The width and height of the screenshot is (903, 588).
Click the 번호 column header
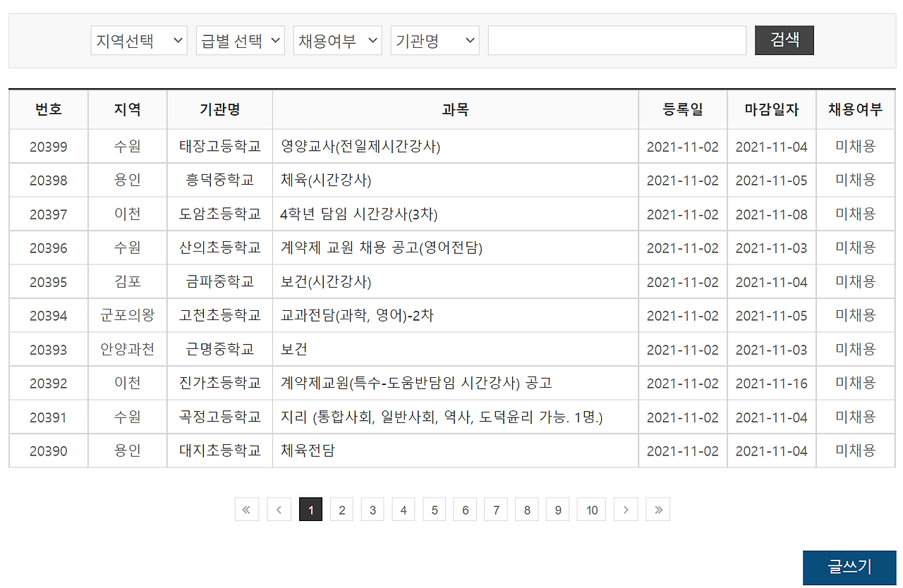(49, 109)
